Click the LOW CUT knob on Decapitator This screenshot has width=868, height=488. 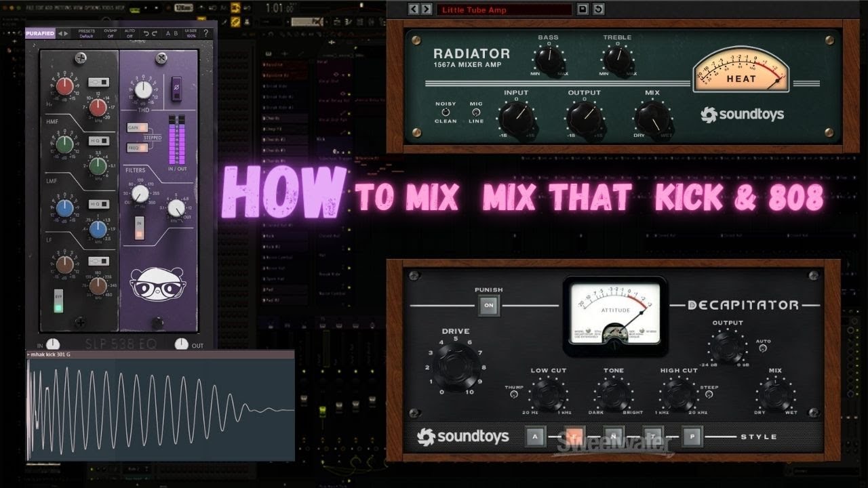click(x=548, y=394)
